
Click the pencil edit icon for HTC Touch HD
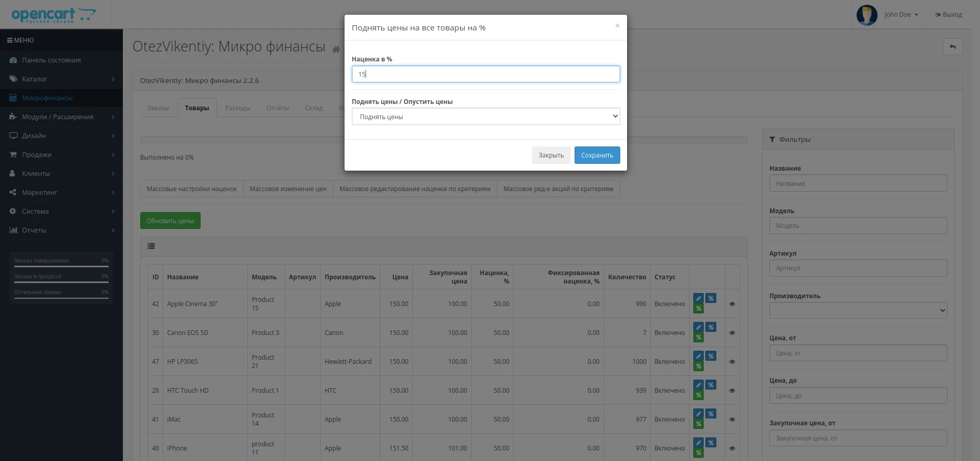click(698, 385)
